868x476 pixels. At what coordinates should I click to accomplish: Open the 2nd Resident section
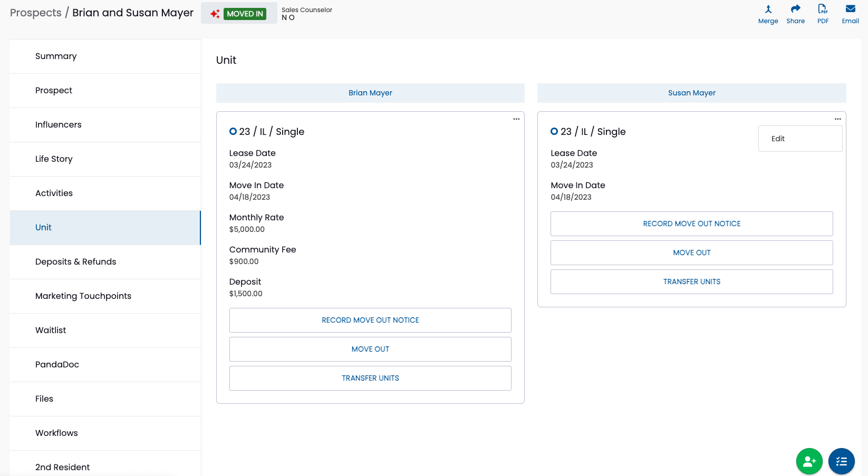click(105, 464)
